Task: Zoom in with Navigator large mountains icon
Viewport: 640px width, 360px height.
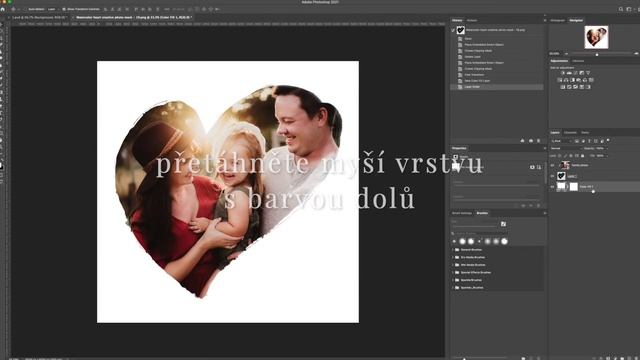Action: [x=636, y=53]
